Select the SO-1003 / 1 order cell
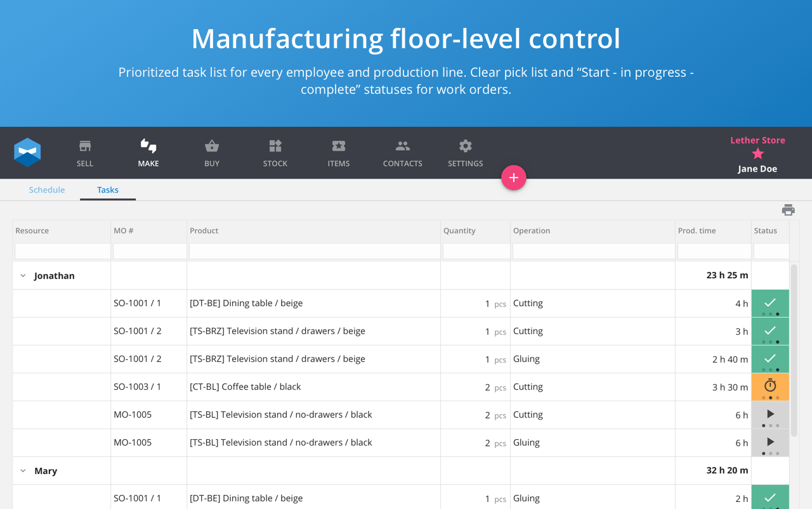The image size is (812, 509). 149,387
